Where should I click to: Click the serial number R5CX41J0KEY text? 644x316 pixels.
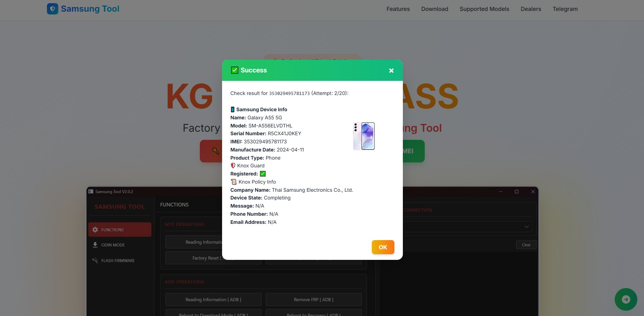(284, 133)
